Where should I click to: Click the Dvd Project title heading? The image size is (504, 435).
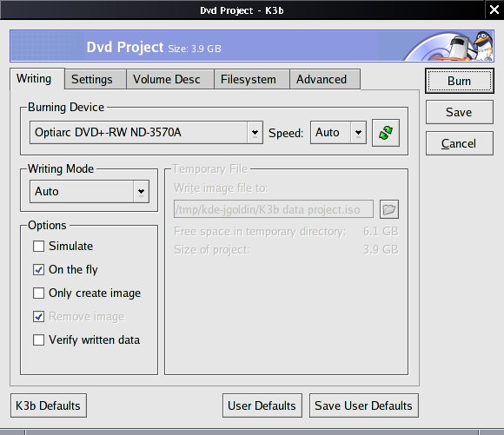tap(125, 47)
